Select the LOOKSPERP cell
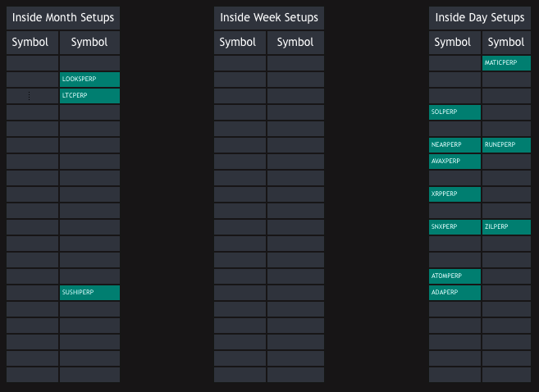The width and height of the screenshot is (539, 392). click(89, 80)
